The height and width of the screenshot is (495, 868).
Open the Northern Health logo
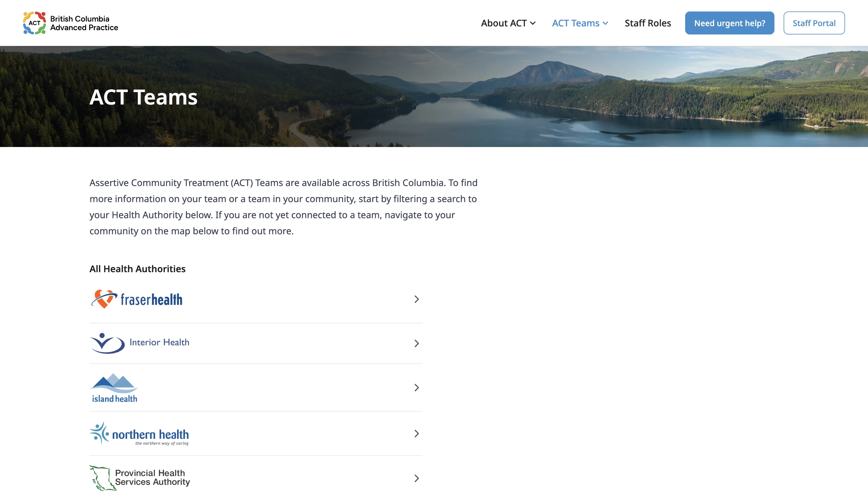(139, 434)
